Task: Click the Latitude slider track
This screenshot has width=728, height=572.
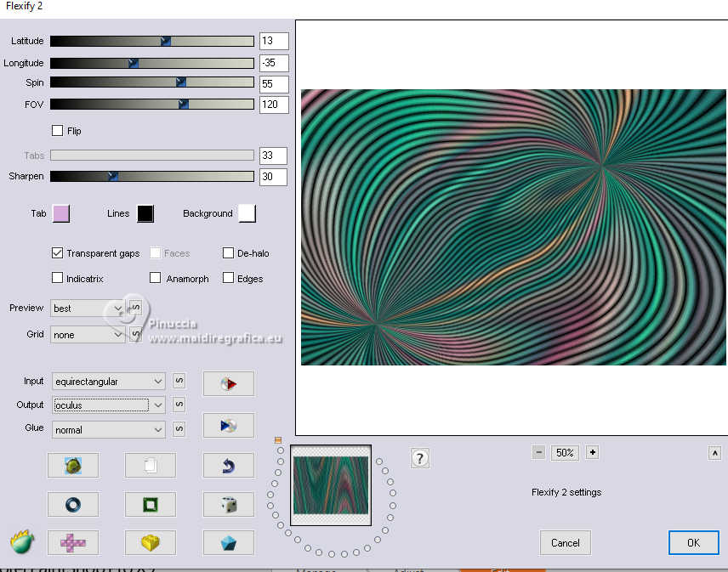Action: pos(152,41)
